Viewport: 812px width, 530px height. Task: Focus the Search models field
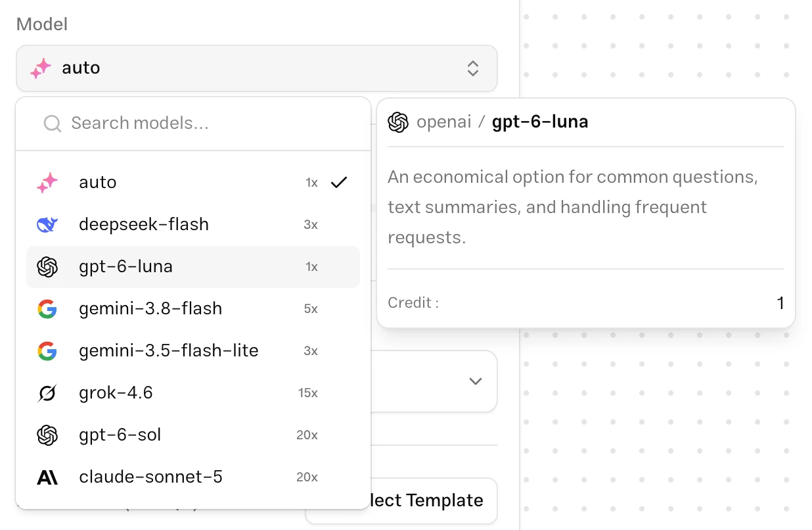[193, 123]
